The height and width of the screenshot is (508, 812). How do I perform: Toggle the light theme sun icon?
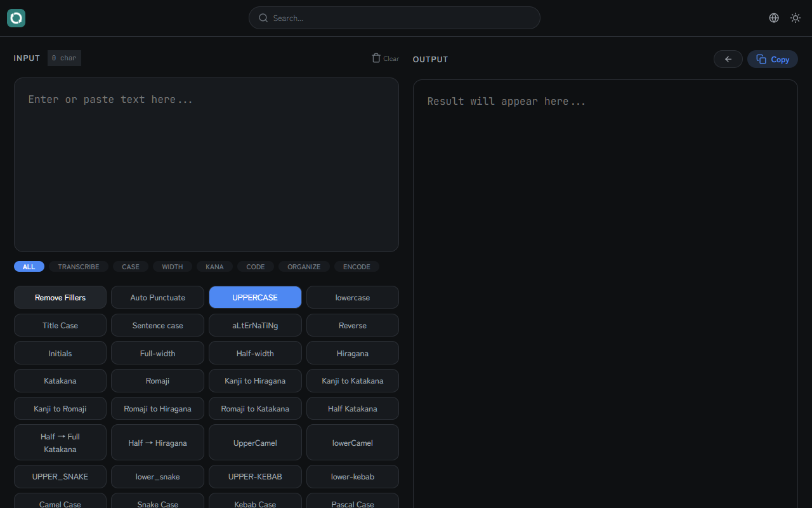(796, 18)
